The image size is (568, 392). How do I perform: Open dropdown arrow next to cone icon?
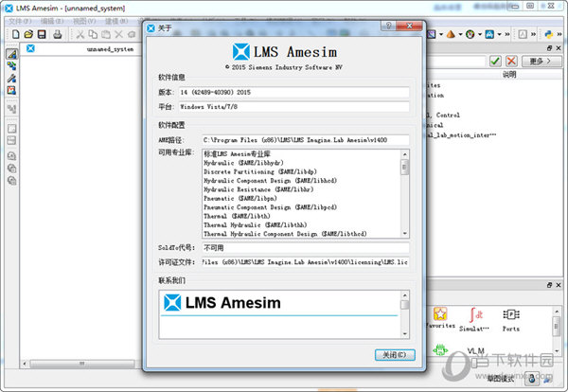coord(460,34)
